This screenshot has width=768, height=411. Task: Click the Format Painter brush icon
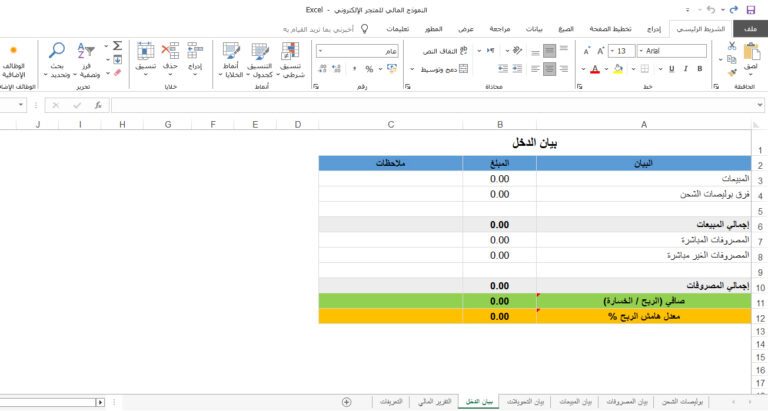[732, 73]
